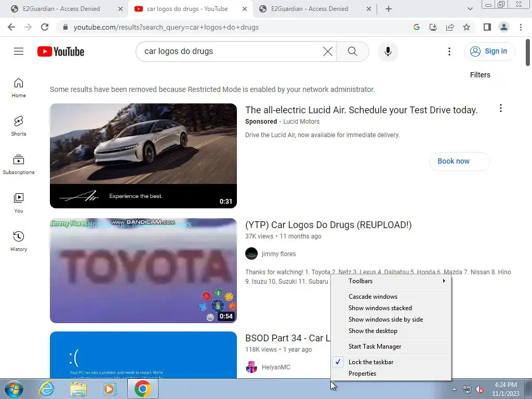This screenshot has height=399, width=532.
Task: Open Windows Explorer folder on taskbar
Action: coord(78,389)
